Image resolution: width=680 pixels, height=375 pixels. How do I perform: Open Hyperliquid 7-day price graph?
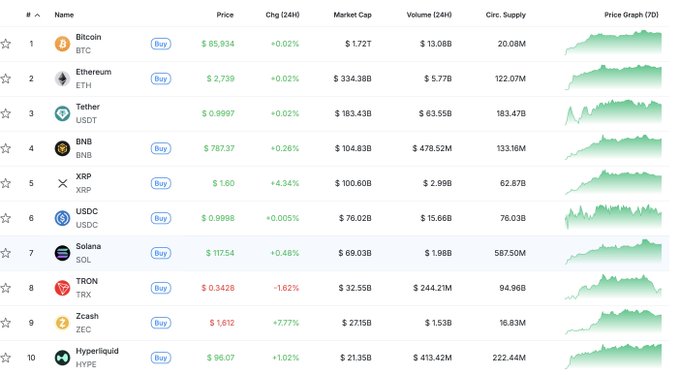point(613,356)
